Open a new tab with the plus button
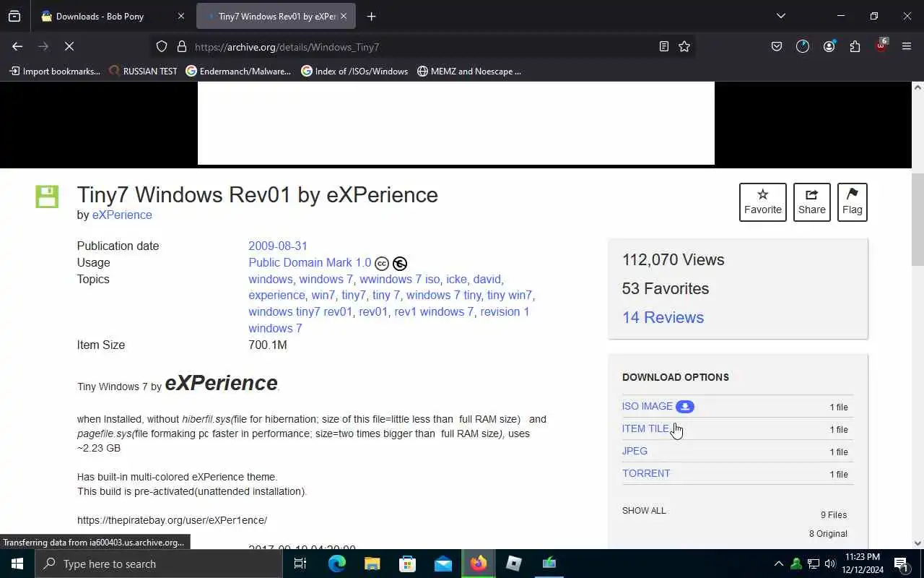 (x=371, y=16)
